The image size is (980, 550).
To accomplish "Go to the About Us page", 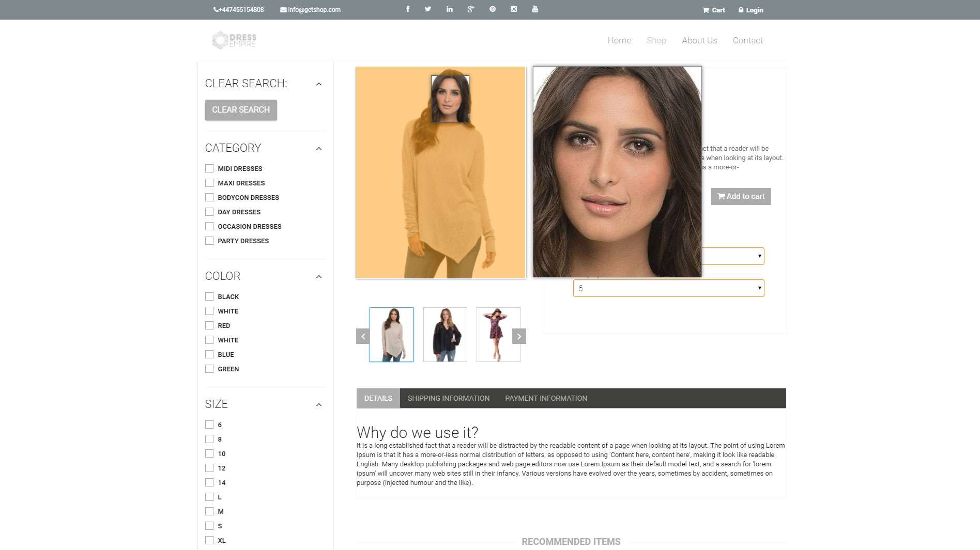I will point(699,40).
